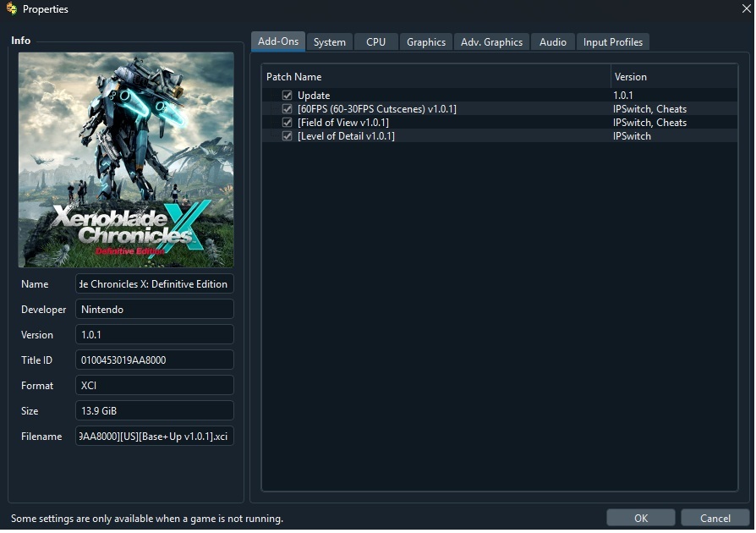756x533 pixels.
Task: Click the Xenoblade Chronicles X cover art
Action: (126, 160)
